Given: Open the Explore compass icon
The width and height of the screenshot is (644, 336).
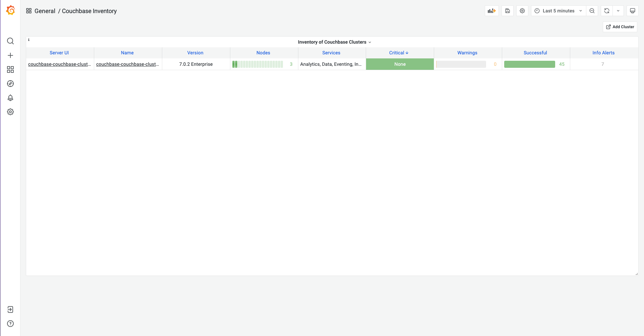Looking at the screenshot, I should pyautogui.click(x=10, y=84).
